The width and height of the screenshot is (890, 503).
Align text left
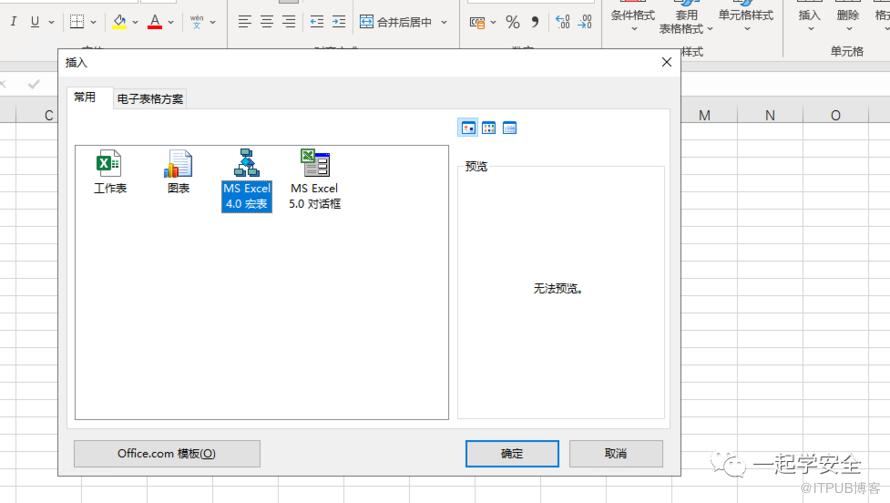coord(244,22)
